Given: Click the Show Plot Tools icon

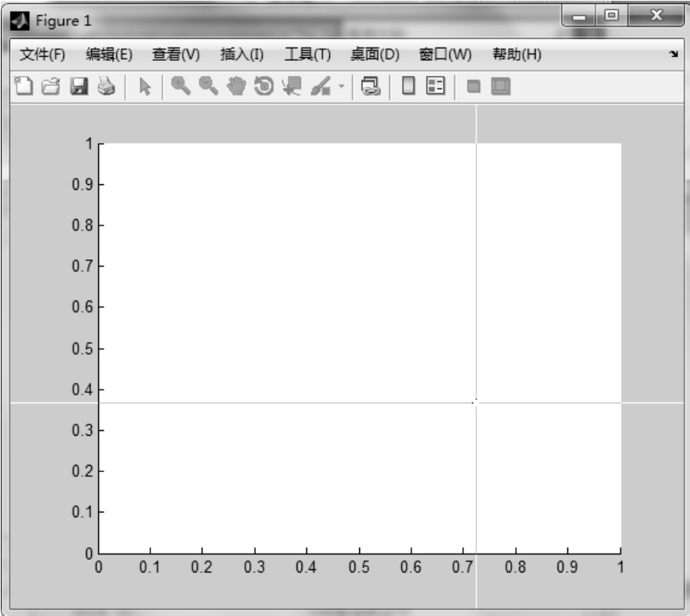Looking at the screenshot, I should [x=500, y=86].
